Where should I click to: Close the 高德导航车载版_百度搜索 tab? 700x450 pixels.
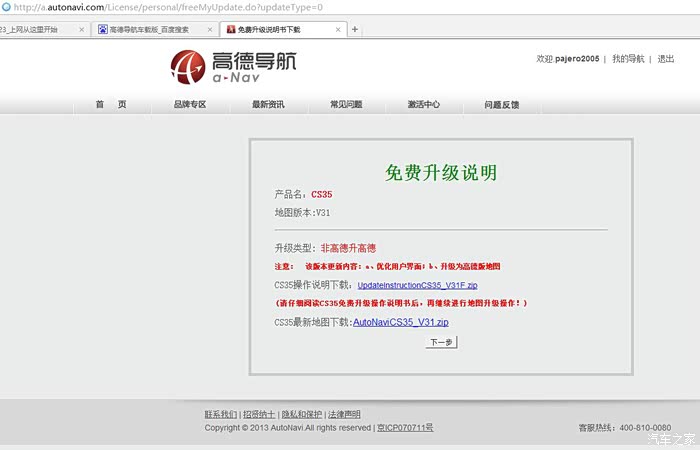pyautogui.click(x=210, y=29)
